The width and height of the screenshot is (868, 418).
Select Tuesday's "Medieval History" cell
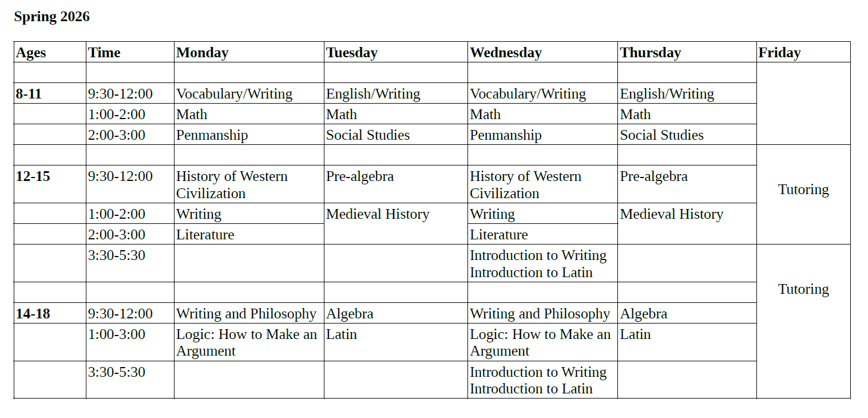click(378, 214)
